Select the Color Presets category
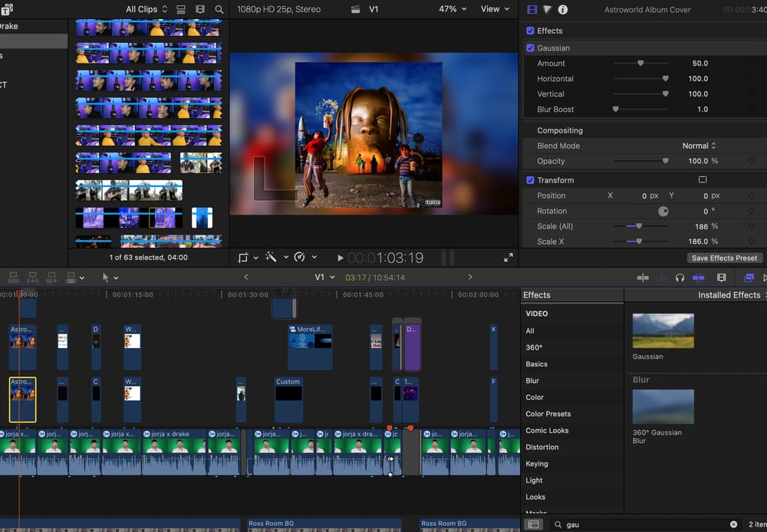 pos(548,414)
